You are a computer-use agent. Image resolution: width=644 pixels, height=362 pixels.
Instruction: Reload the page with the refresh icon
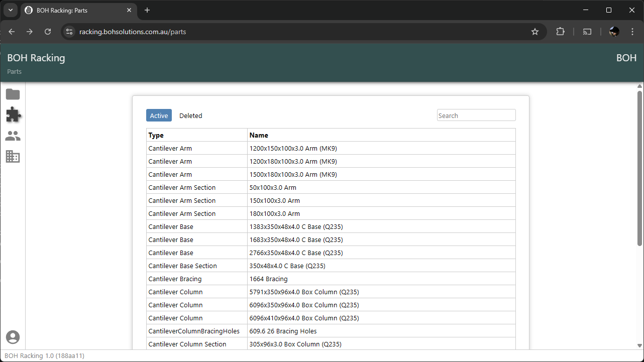(x=48, y=32)
